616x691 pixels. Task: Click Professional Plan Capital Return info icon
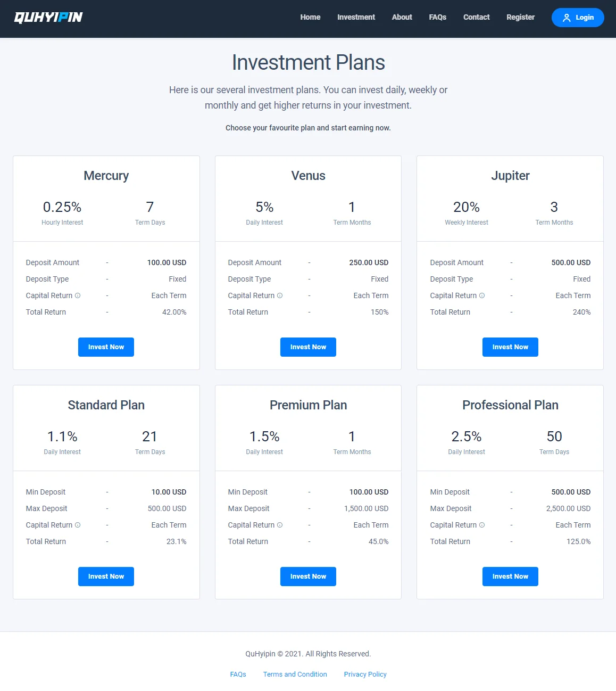click(482, 525)
